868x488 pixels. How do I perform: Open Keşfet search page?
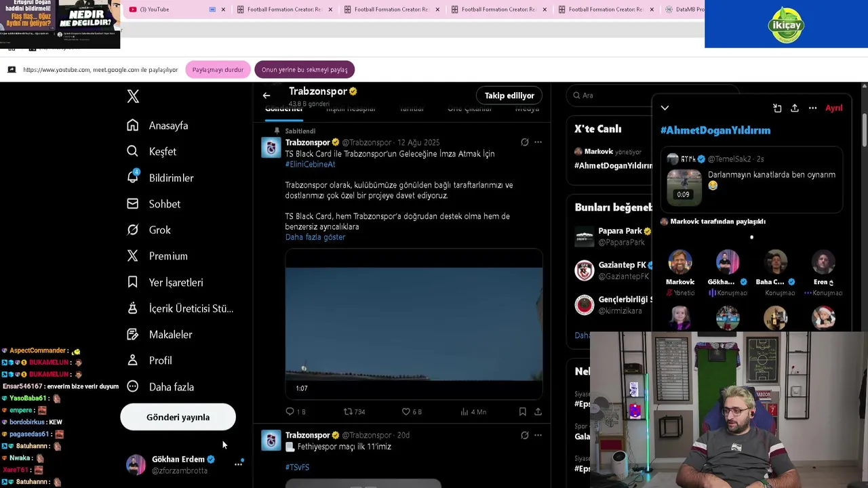coord(152,151)
